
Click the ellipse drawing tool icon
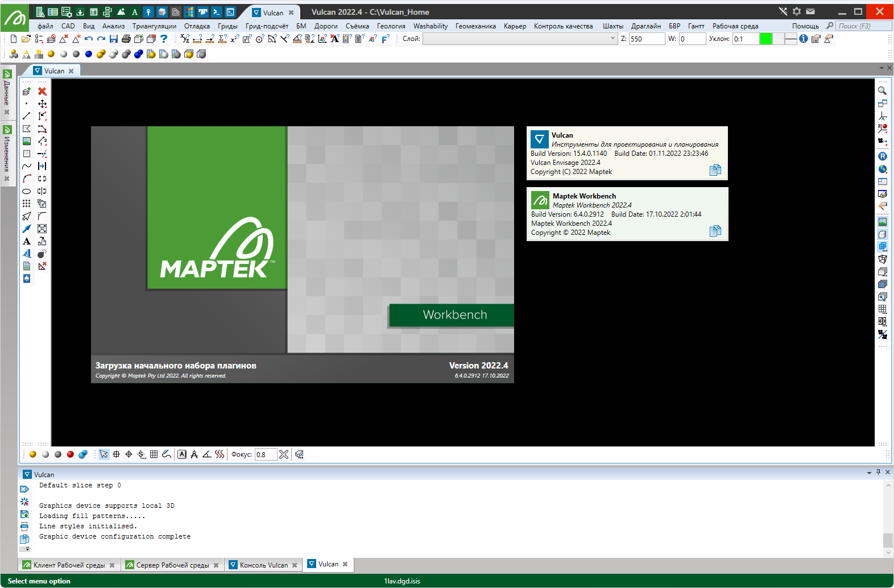coord(27,191)
